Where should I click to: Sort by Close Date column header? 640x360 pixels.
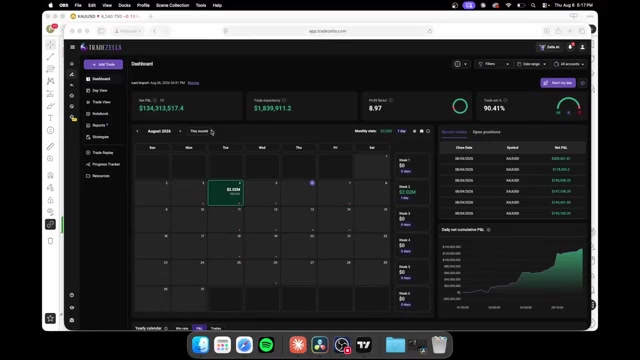click(x=464, y=148)
